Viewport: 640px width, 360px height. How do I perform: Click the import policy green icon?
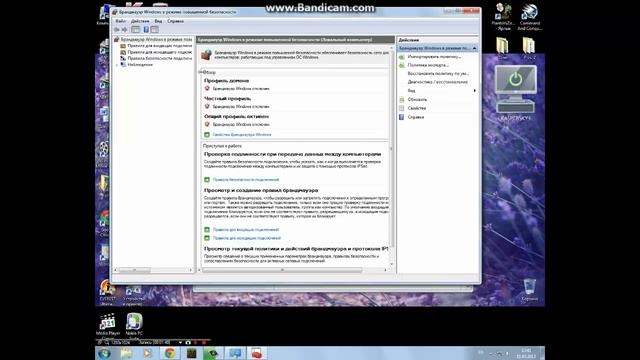click(402, 57)
